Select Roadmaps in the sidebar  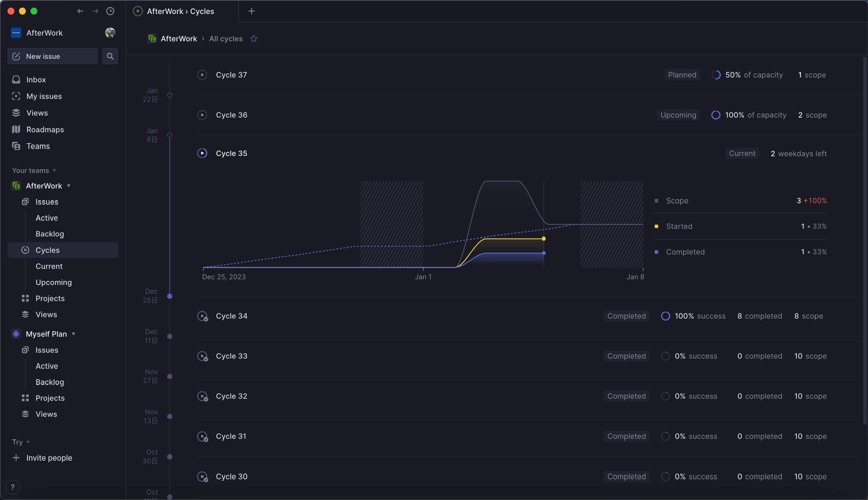[x=45, y=129]
